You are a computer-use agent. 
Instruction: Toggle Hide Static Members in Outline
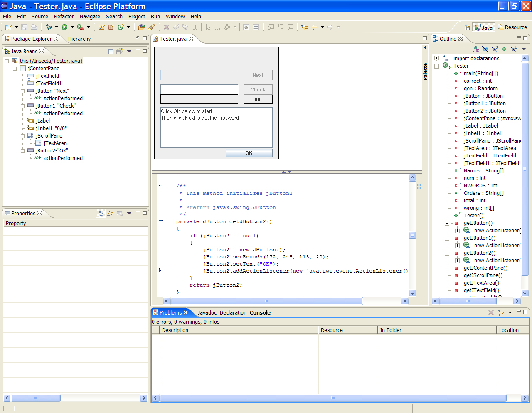tap(495, 49)
